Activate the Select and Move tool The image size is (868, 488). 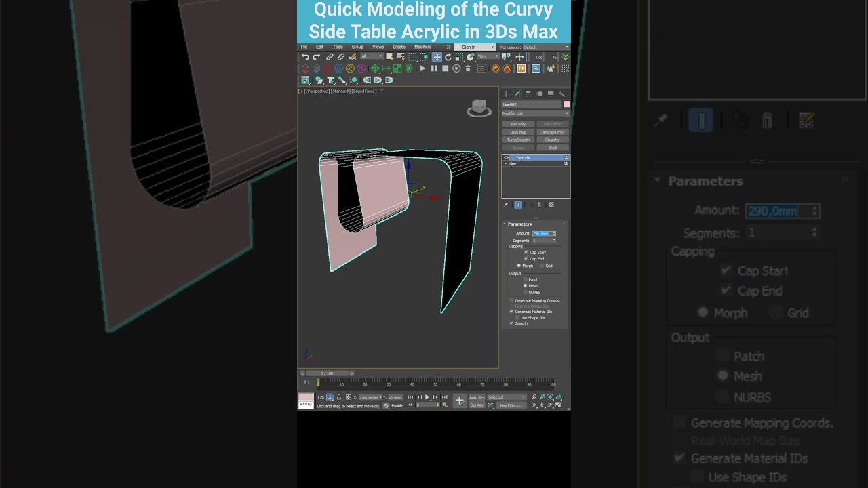437,57
